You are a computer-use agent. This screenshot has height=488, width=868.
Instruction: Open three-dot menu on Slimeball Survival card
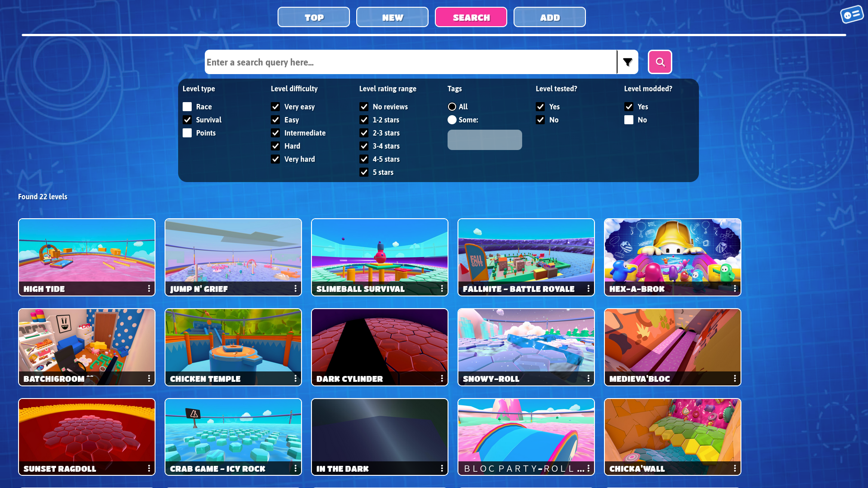tap(442, 288)
